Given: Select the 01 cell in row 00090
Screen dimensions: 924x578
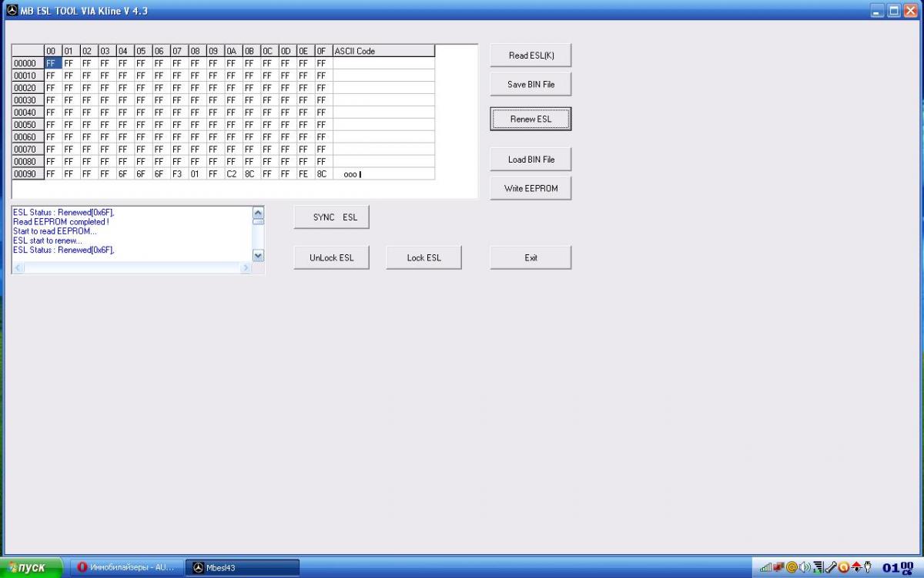Looking at the screenshot, I should [197, 174].
